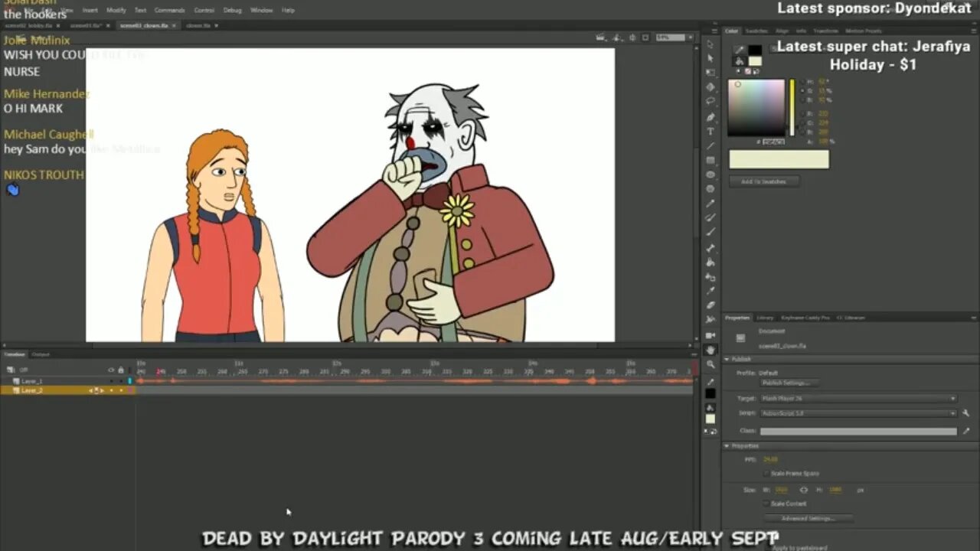The image size is (980, 551).
Task: Select the Bone tool
Action: [710, 248]
